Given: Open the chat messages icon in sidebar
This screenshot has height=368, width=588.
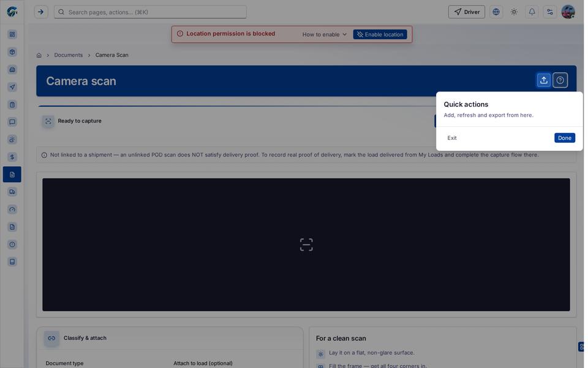Looking at the screenshot, I should coord(12,121).
